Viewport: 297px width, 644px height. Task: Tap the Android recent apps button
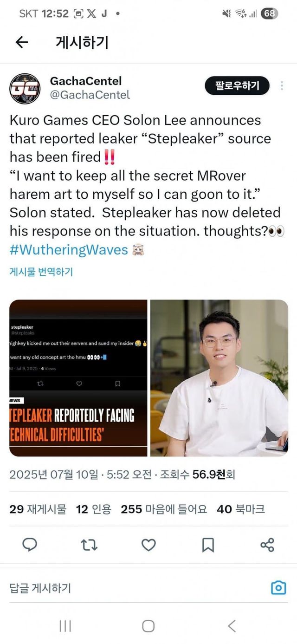coord(65,626)
